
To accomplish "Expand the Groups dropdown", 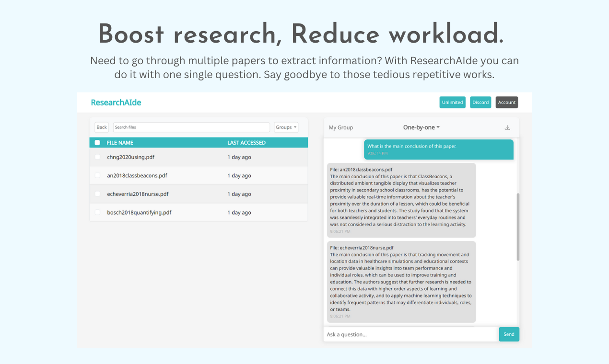I will pyautogui.click(x=286, y=127).
